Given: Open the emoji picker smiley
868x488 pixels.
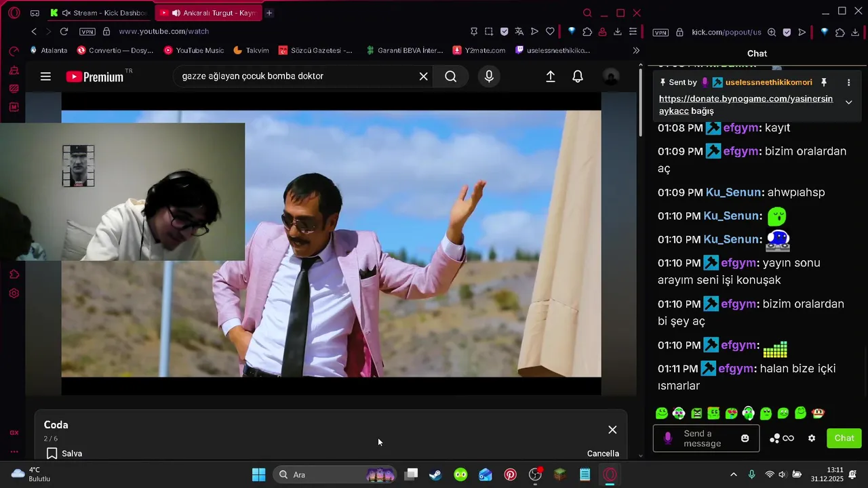Looking at the screenshot, I should point(745,439).
